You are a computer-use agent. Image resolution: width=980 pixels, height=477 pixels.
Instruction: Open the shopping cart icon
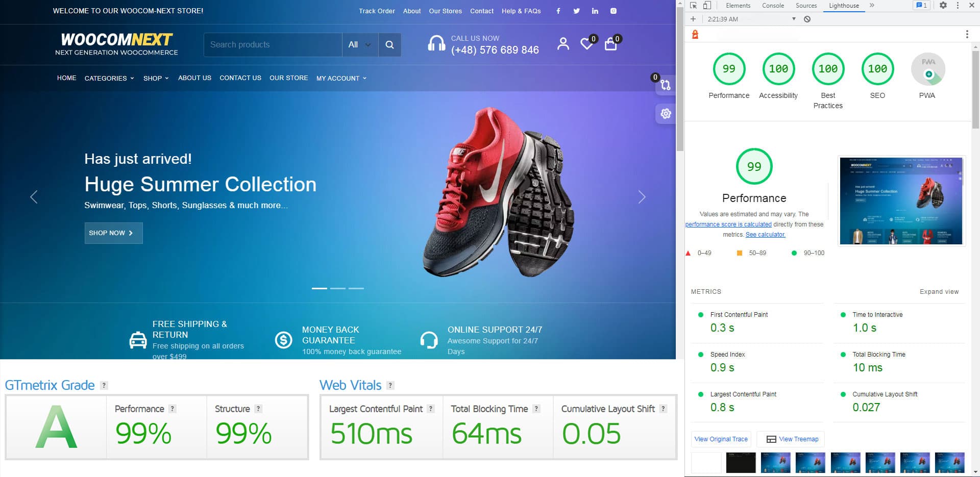click(x=610, y=45)
